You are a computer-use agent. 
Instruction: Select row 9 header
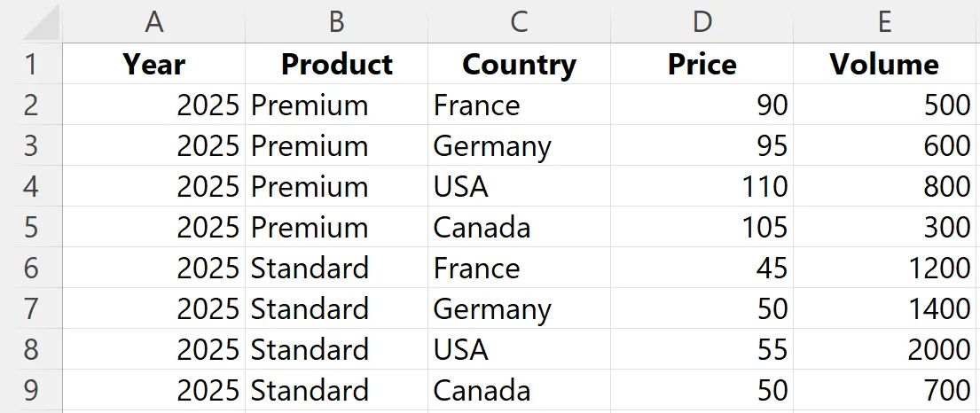(31, 390)
